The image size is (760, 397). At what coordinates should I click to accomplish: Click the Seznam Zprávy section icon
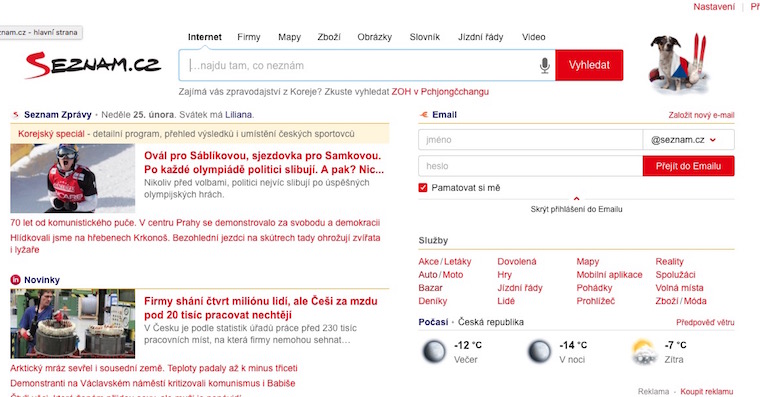(x=16, y=115)
